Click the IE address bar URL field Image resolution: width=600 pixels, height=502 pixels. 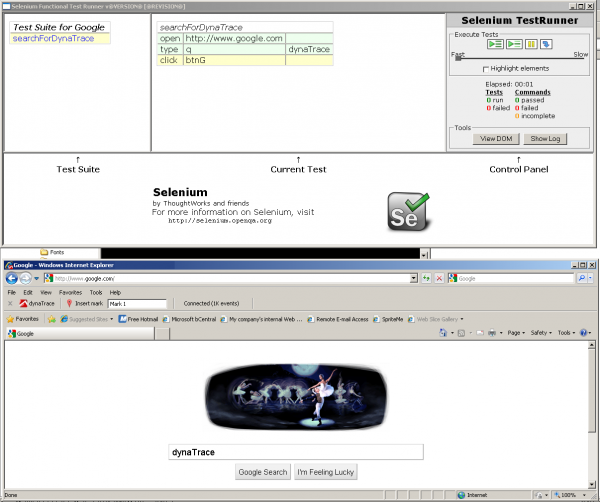(226, 279)
